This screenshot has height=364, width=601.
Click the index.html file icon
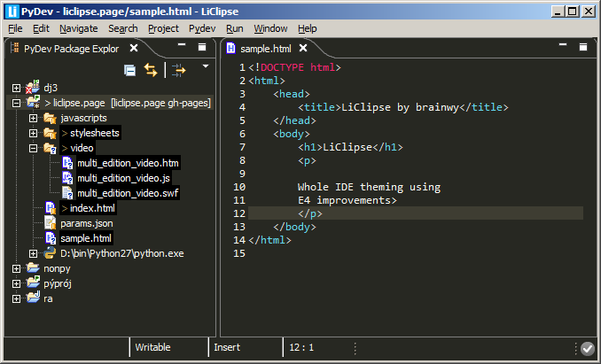(51, 208)
